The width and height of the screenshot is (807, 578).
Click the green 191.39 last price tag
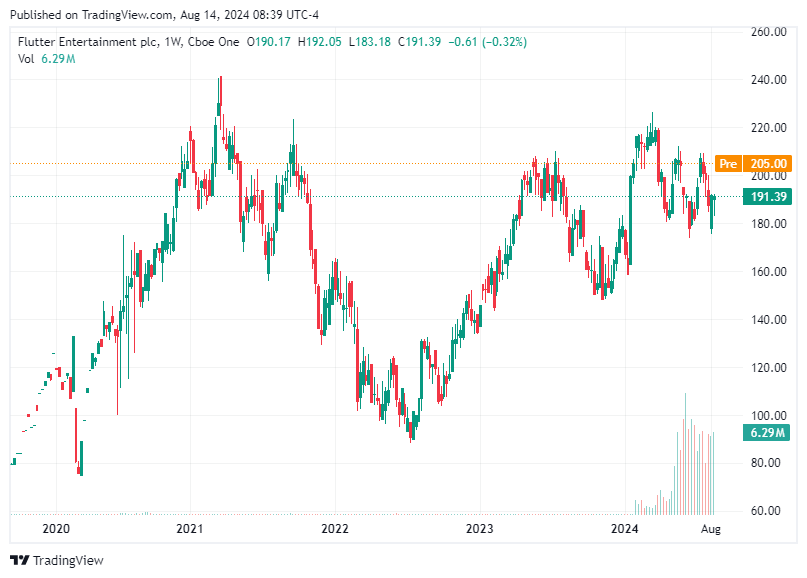tap(767, 197)
